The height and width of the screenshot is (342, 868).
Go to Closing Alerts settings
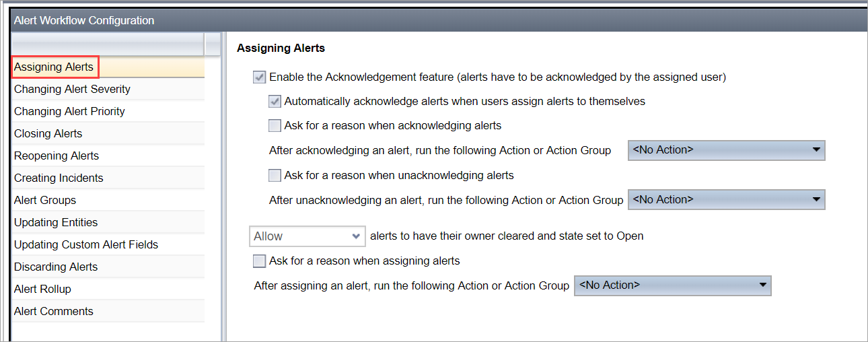[x=108, y=133]
